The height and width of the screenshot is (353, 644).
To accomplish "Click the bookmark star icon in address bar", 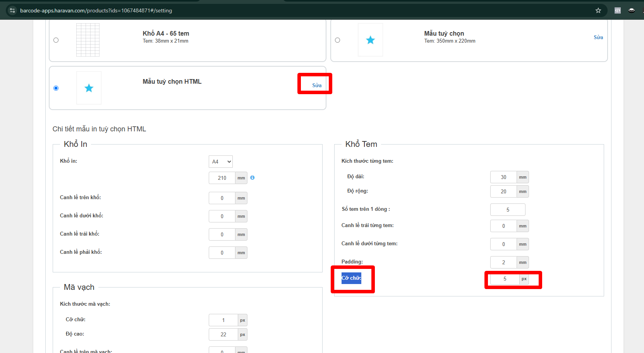I will click(598, 10).
